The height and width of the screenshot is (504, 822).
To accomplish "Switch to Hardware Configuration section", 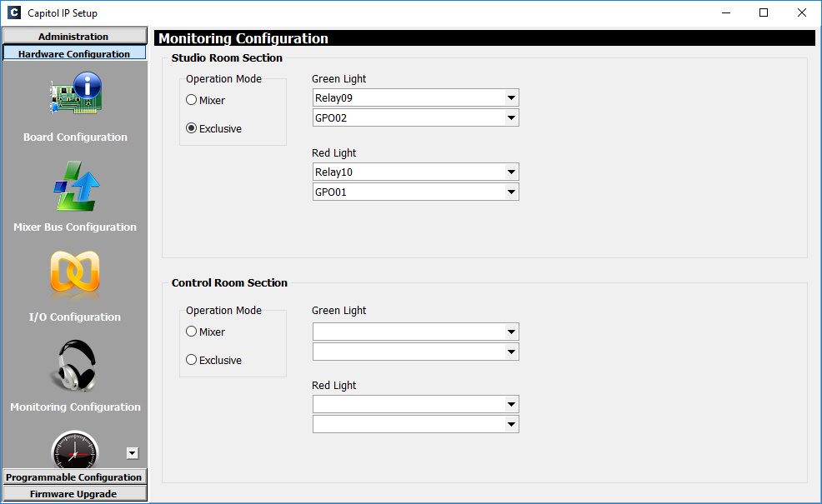I will pyautogui.click(x=74, y=53).
